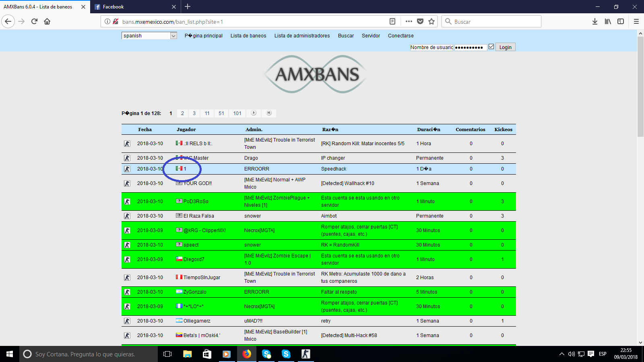Open Lista de administradores menu item
The height and width of the screenshot is (362, 644).
302,36
